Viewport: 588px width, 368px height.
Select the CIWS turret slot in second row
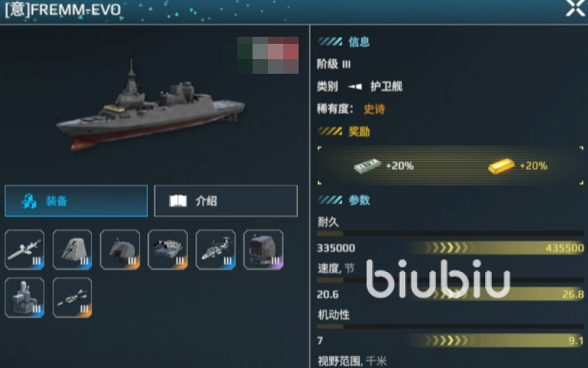(x=25, y=297)
